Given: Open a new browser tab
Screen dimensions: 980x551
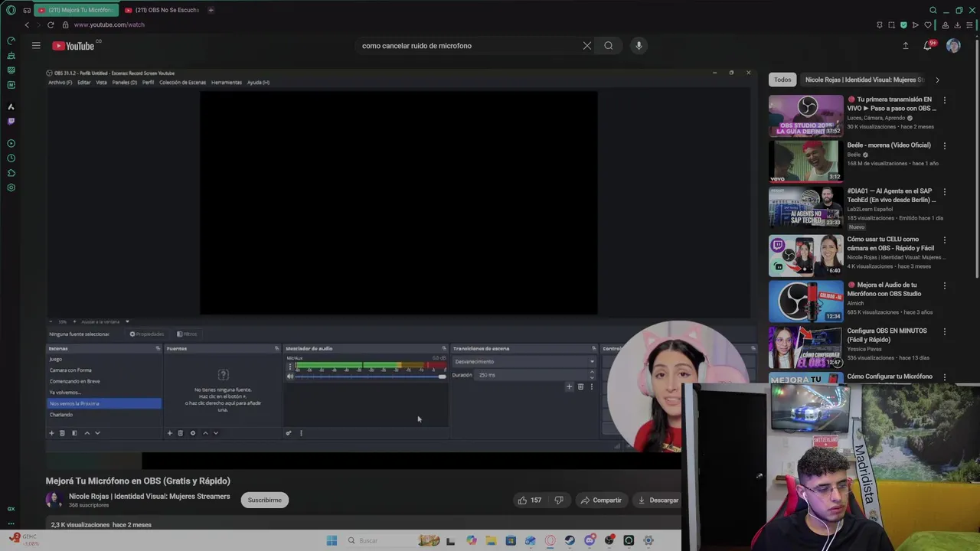Looking at the screenshot, I should tap(211, 10).
